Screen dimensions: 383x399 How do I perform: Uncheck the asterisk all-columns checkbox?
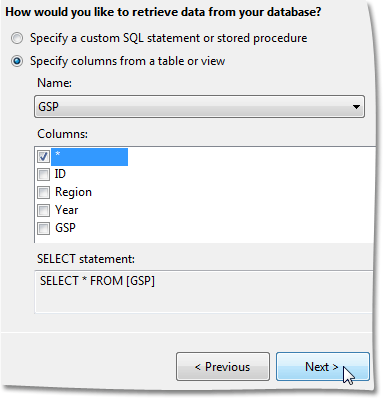tap(43, 156)
